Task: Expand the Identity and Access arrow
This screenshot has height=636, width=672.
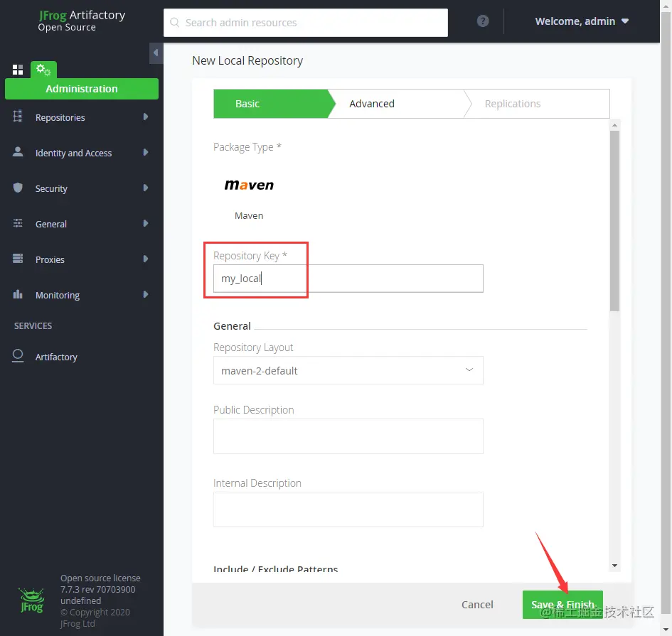Action: [x=146, y=152]
